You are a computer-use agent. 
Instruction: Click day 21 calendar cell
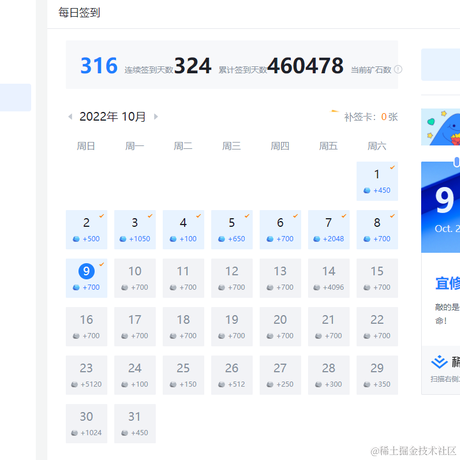coord(329,327)
